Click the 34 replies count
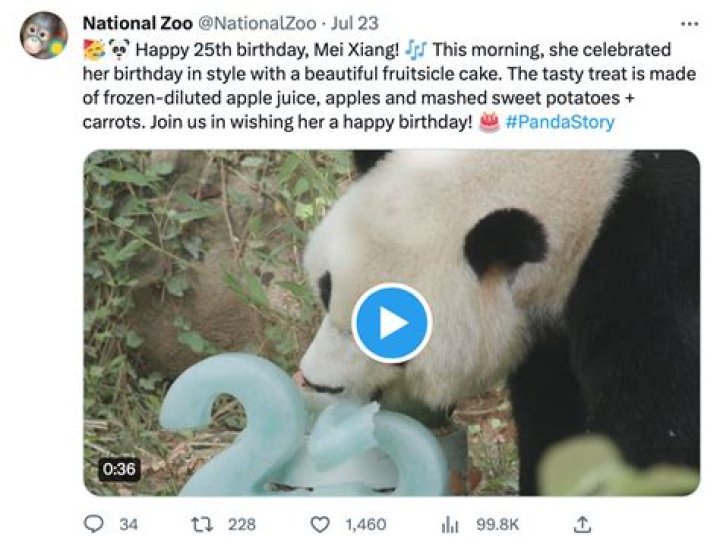The height and width of the screenshot is (545, 720). pyautogui.click(x=128, y=524)
